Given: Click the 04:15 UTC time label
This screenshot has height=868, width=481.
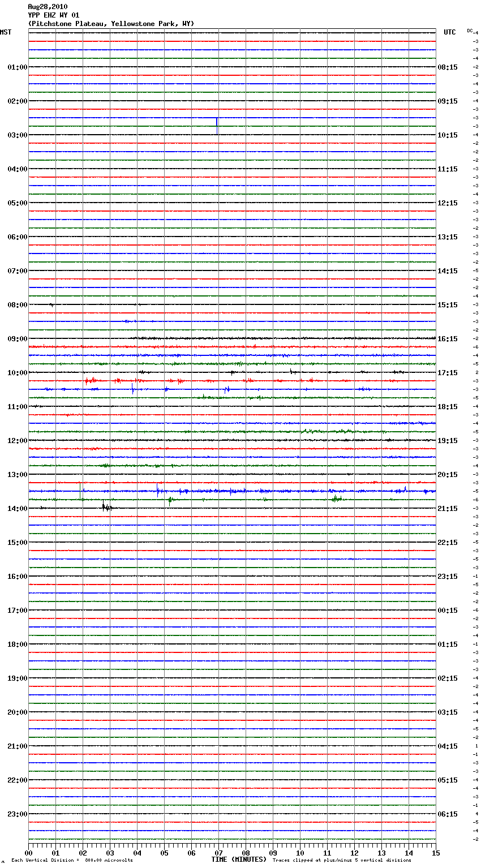Looking at the screenshot, I should point(448,746).
